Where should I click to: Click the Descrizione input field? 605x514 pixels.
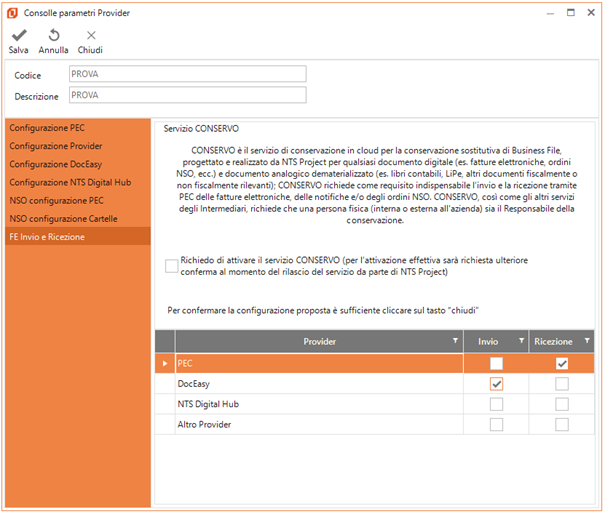click(x=188, y=95)
